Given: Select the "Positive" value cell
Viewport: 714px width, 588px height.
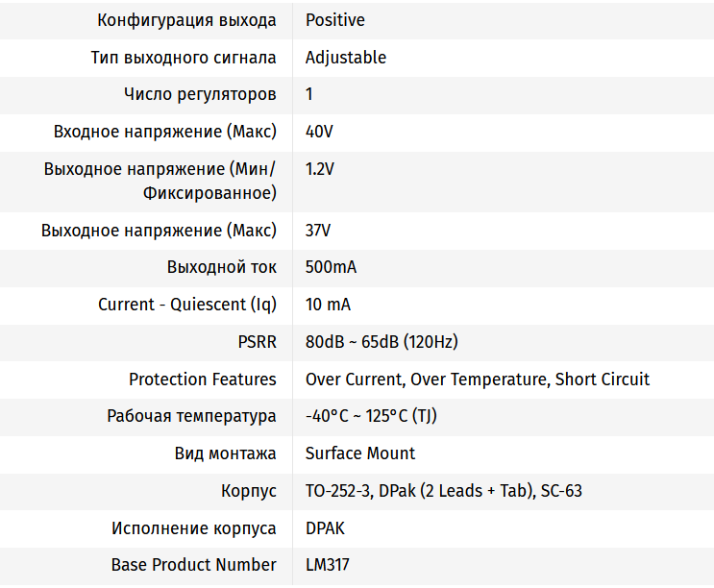Looking at the screenshot, I should (x=335, y=20).
